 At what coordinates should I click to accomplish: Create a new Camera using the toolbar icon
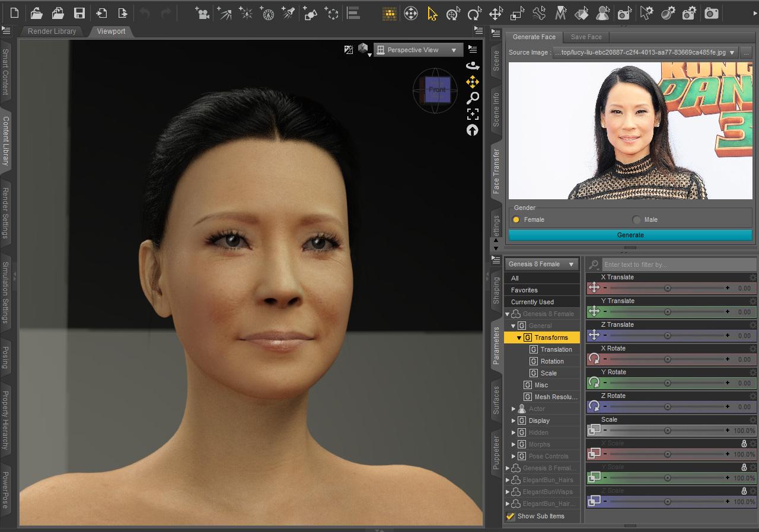coord(202,13)
